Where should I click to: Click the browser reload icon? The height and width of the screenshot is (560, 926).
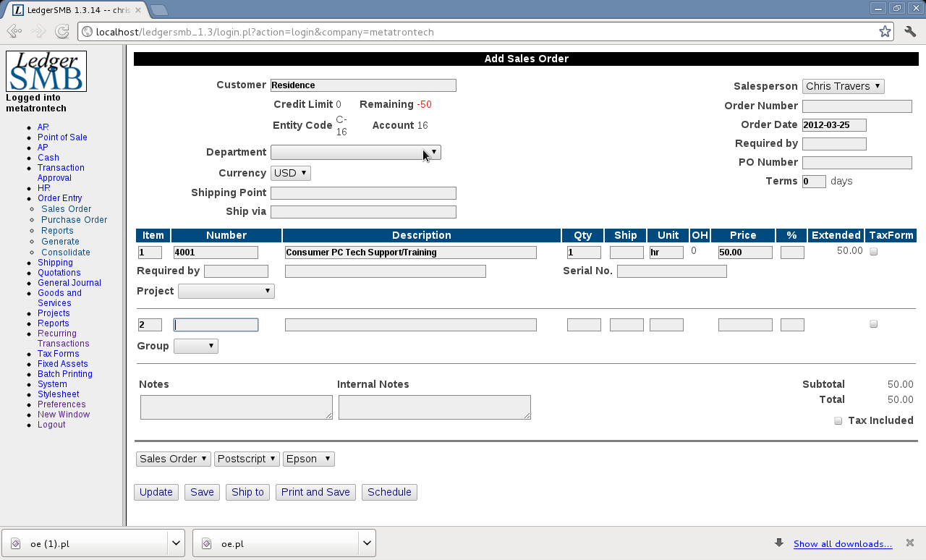(x=62, y=32)
